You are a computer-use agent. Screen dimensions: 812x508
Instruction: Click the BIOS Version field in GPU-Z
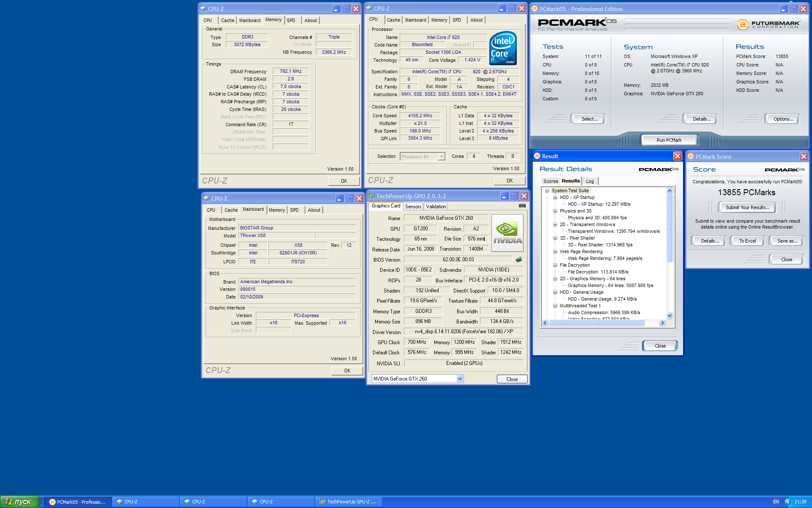[x=458, y=260]
